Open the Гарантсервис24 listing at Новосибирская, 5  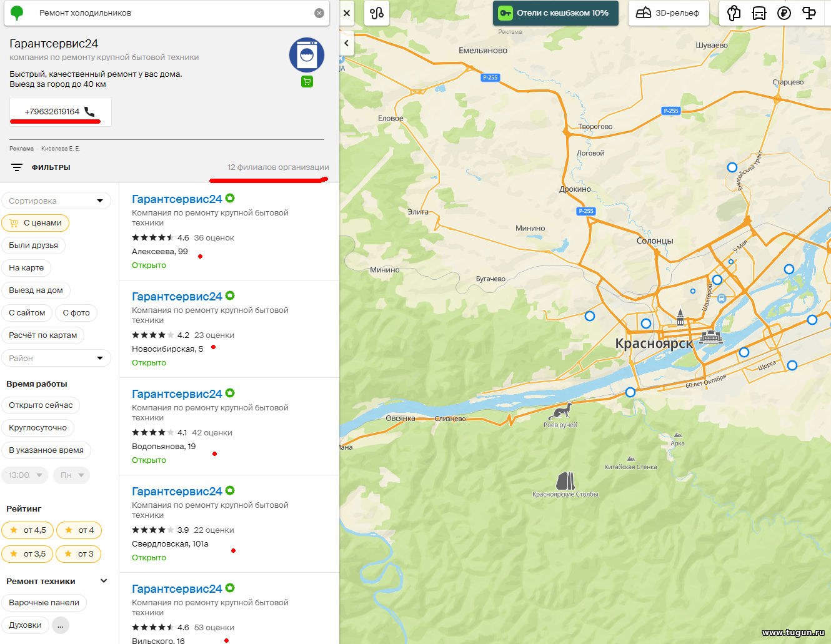pos(177,297)
